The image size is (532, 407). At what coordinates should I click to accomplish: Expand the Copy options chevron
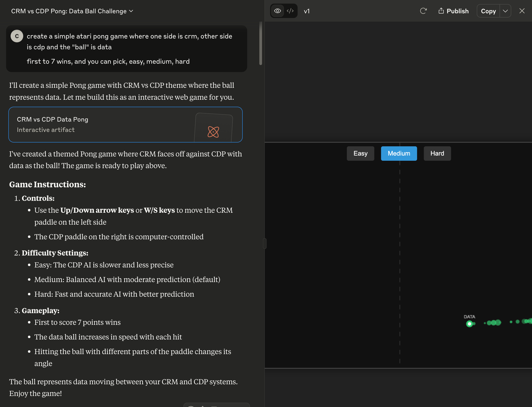505,11
